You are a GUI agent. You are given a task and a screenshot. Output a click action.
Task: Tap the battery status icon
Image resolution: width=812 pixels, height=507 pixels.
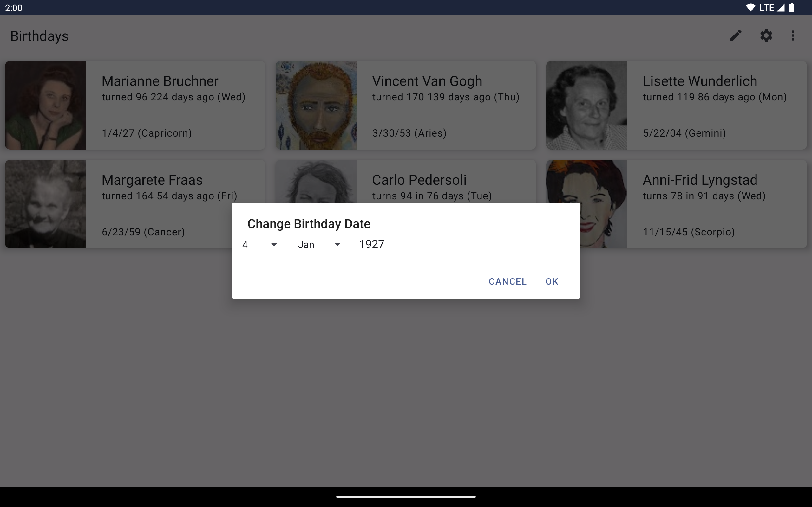click(x=791, y=8)
